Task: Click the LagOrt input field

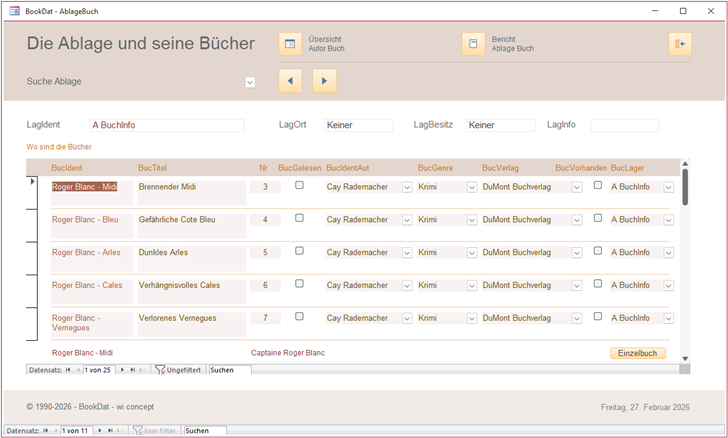Action: click(x=359, y=125)
